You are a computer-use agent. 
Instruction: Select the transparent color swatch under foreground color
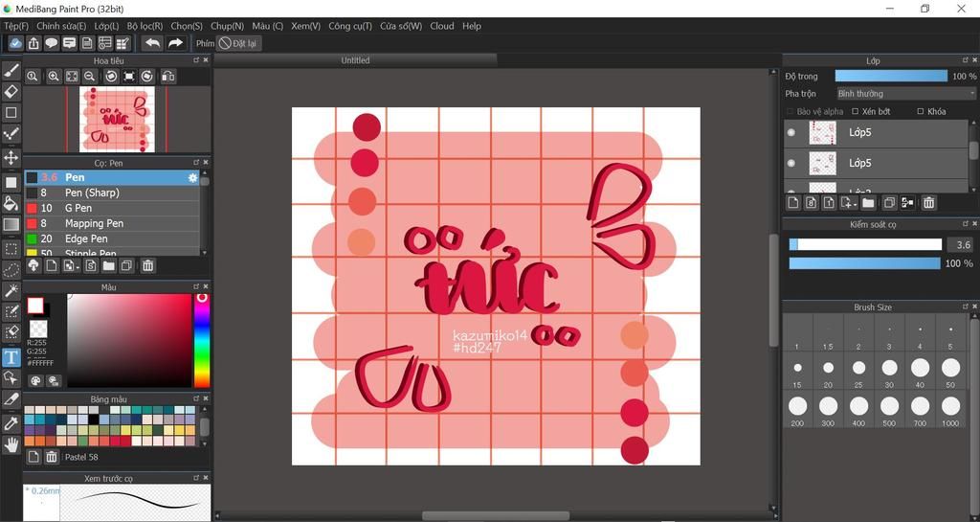pos(38,329)
